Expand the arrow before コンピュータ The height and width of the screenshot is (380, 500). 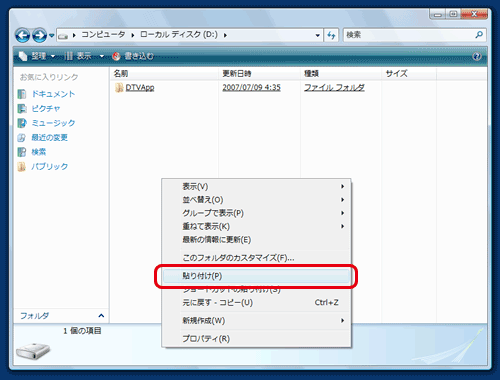click(74, 35)
